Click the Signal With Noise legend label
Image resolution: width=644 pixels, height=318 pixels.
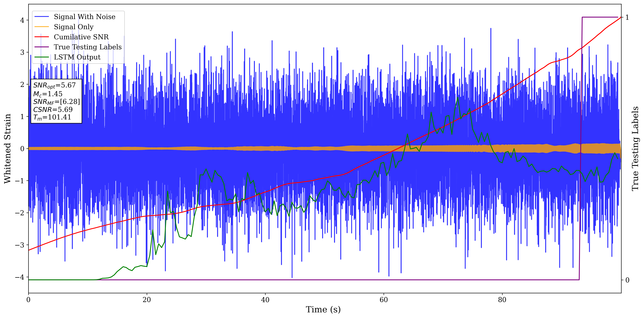[x=84, y=17]
